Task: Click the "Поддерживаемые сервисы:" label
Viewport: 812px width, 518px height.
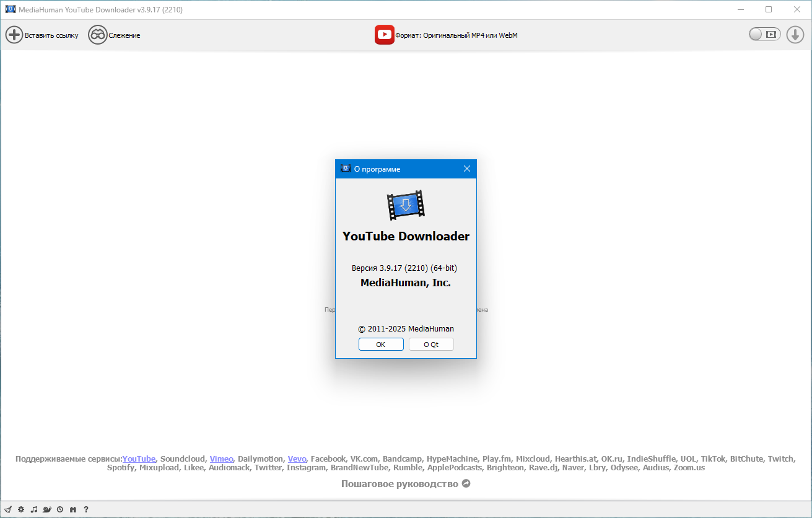Action: pyautogui.click(x=69, y=459)
